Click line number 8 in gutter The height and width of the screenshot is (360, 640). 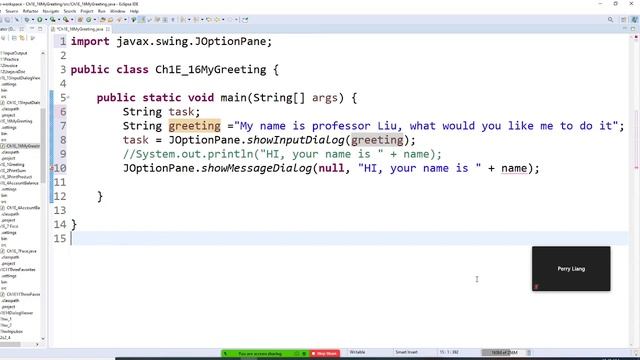[63, 140]
